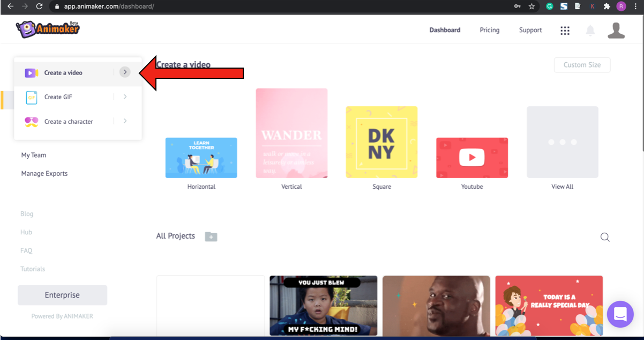644x340 pixels.
Task: Click the Enterprise button
Action: click(x=62, y=295)
